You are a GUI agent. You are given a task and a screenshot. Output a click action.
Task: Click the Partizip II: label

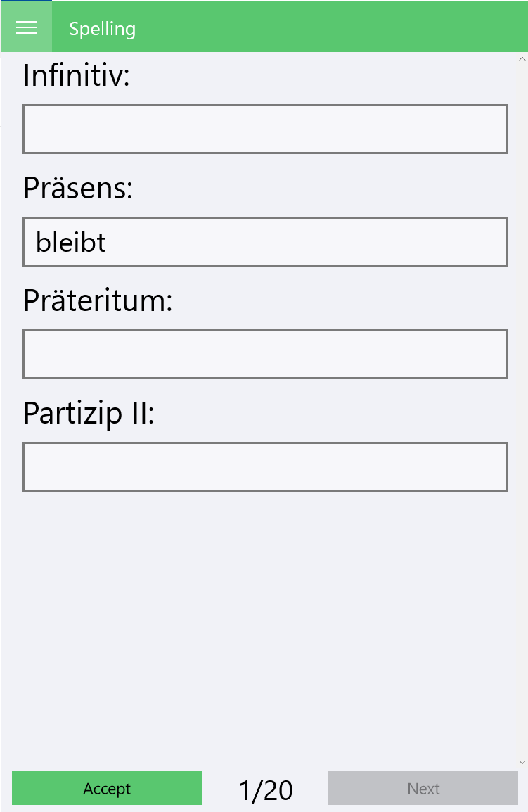89,414
